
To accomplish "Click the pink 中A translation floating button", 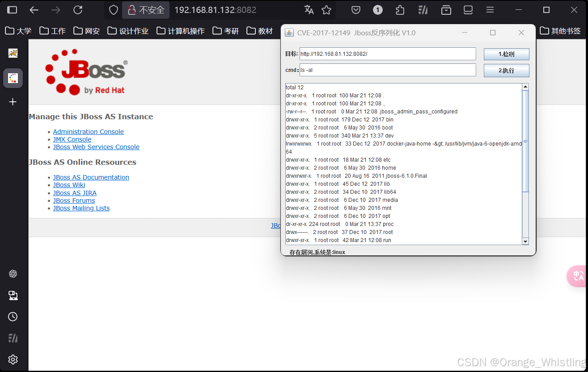I will point(577,276).
